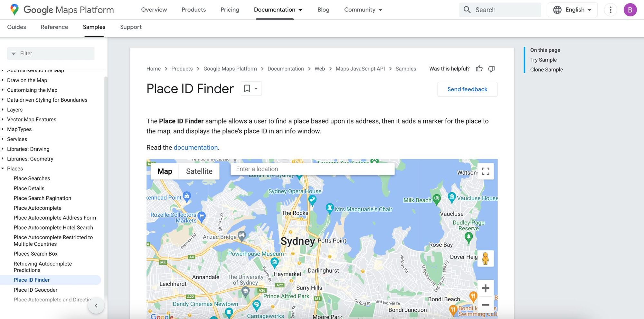The height and width of the screenshot is (319, 644).
Task: Click the Rozelle Collectors Markets marker
Action: pyautogui.click(x=202, y=216)
